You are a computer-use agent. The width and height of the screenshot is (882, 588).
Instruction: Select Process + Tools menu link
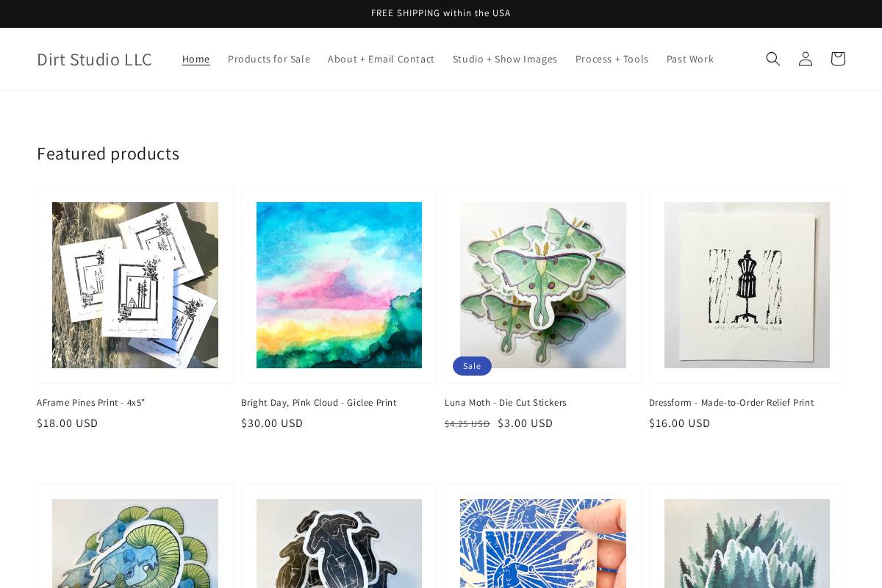pyautogui.click(x=612, y=59)
